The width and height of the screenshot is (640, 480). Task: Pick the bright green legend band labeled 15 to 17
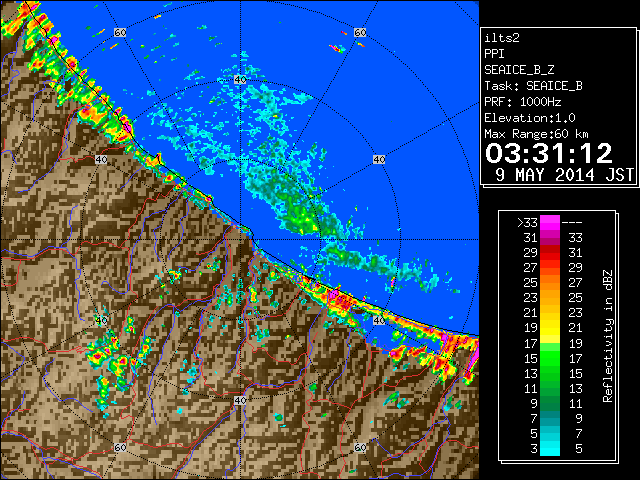pos(550,358)
